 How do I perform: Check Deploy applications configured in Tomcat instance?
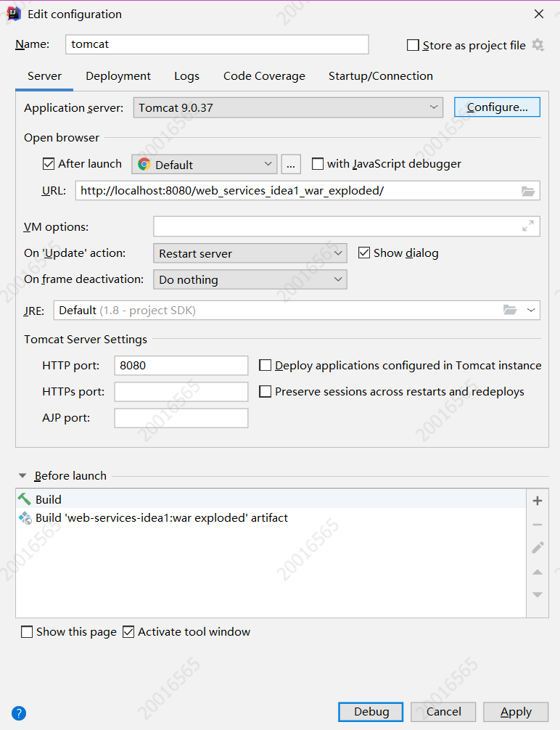(265, 366)
